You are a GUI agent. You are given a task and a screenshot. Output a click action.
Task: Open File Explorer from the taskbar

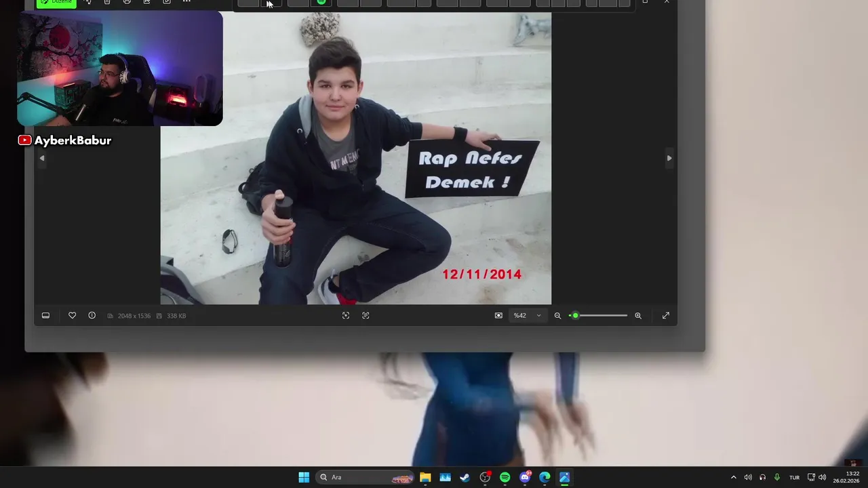tap(425, 477)
